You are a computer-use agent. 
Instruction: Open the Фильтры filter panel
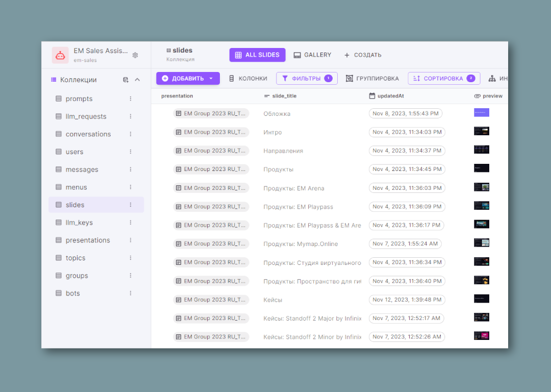[x=307, y=79]
